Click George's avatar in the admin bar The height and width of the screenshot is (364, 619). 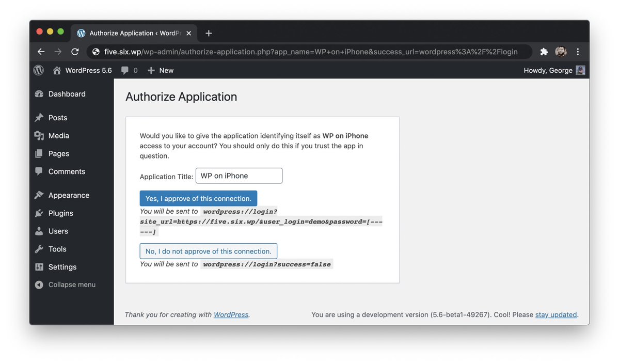point(580,70)
